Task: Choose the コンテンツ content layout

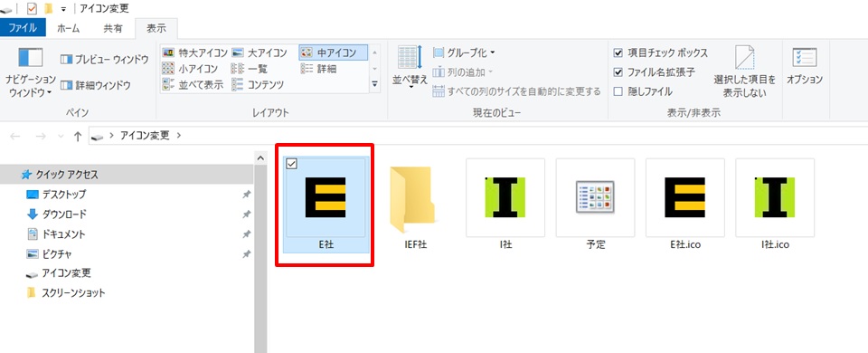Action: tap(258, 85)
